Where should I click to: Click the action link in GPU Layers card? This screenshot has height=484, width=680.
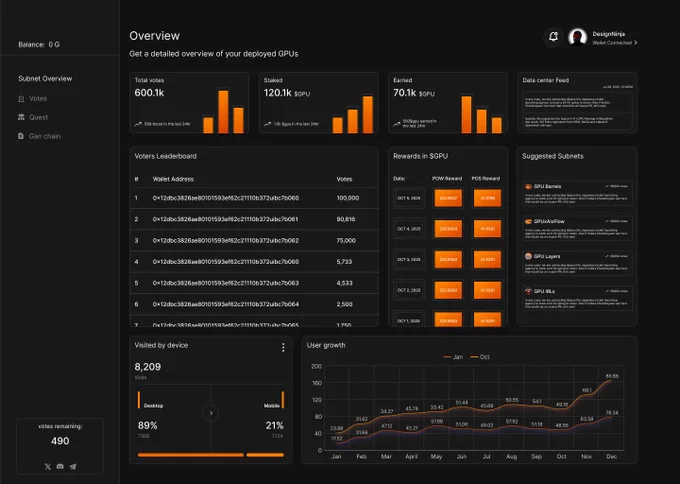pyautogui.click(x=616, y=256)
